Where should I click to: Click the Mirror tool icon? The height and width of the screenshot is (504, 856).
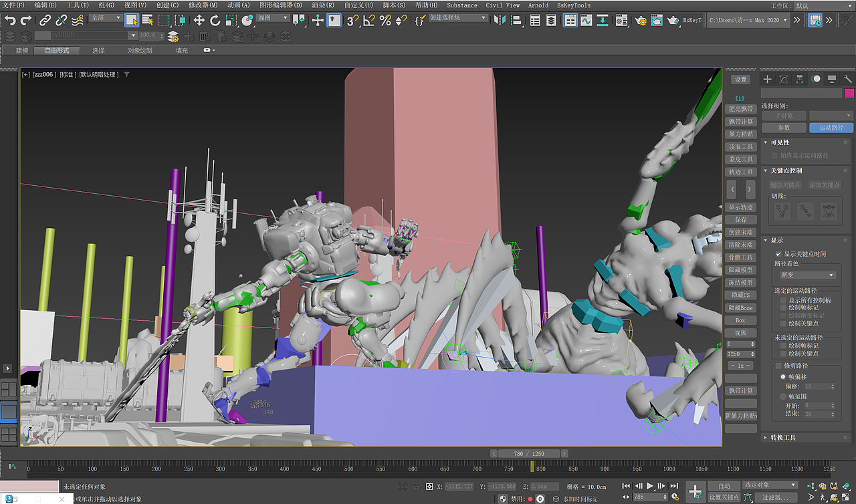tap(499, 21)
